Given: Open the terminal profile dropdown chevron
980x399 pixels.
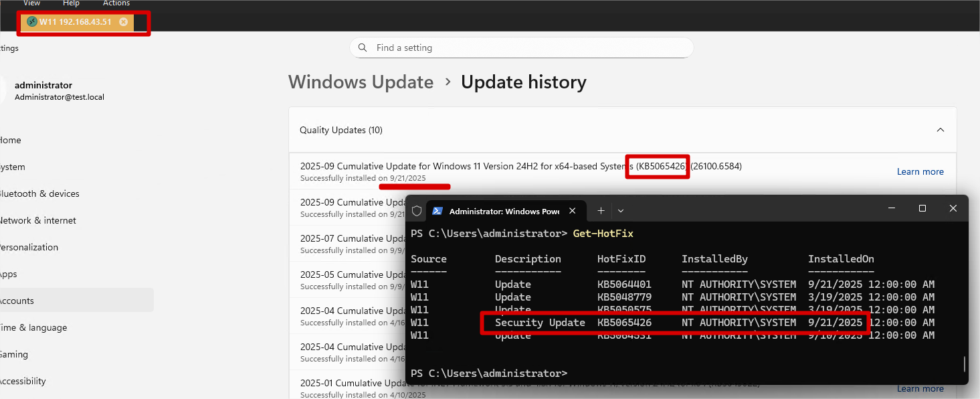Looking at the screenshot, I should pyautogui.click(x=621, y=211).
